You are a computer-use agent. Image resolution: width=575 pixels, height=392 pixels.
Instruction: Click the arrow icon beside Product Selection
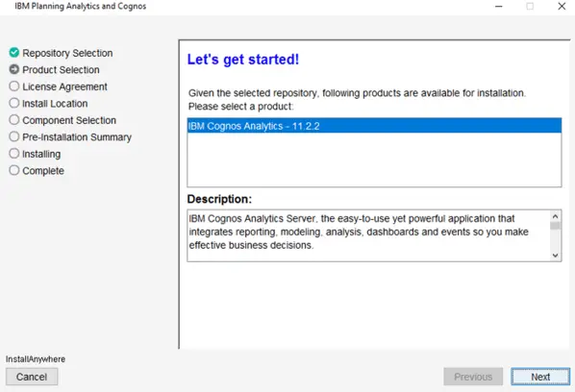[13, 69]
